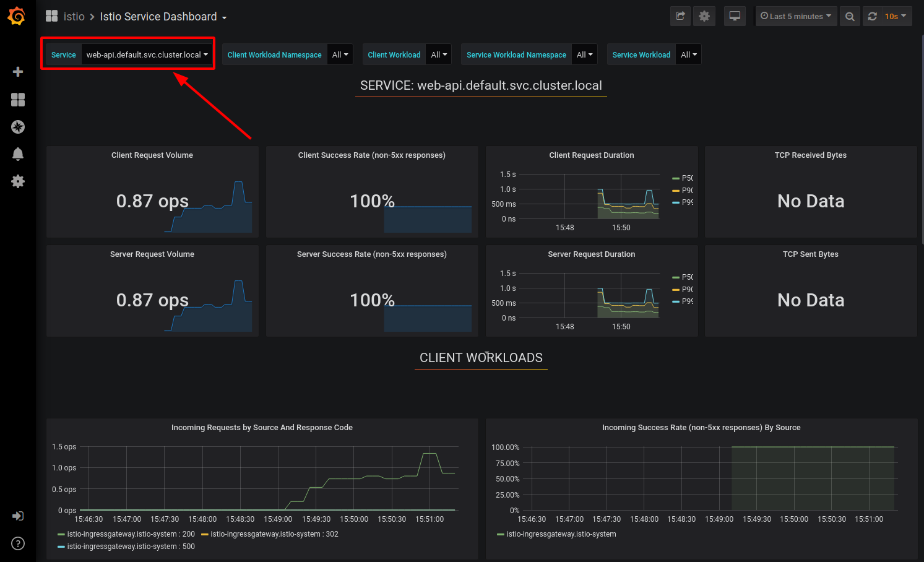Viewport: 924px width, 562px height.
Task: Expand Service Workload Namespace All dropdown
Action: tap(584, 54)
